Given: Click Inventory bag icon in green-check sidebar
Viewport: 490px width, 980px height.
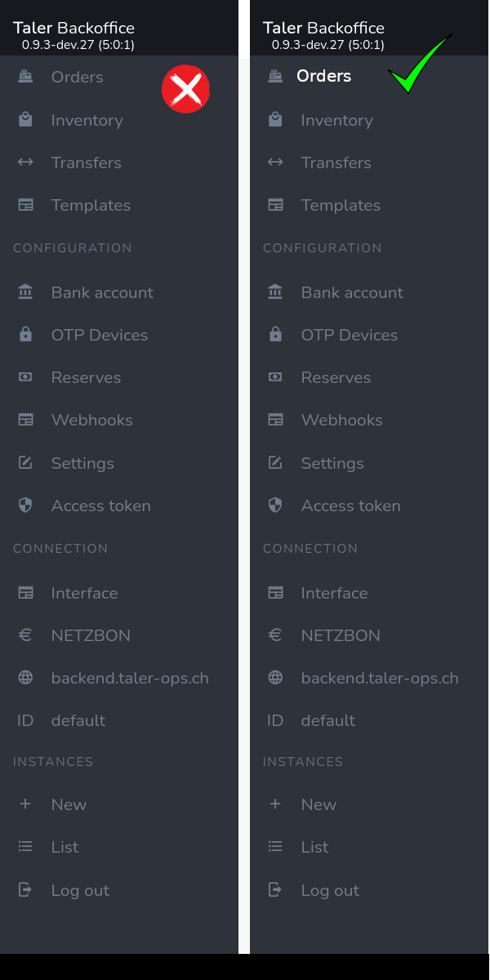Looking at the screenshot, I should (x=275, y=120).
